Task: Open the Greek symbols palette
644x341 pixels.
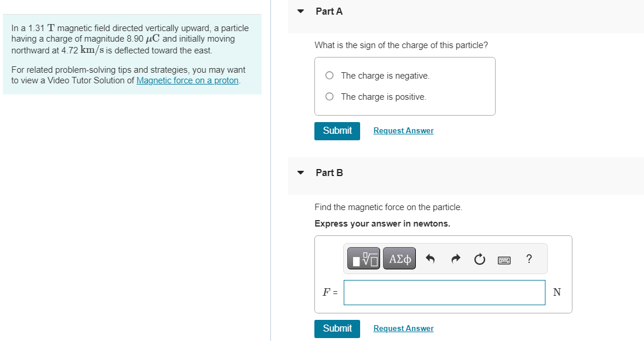Action: [x=399, y=258]
